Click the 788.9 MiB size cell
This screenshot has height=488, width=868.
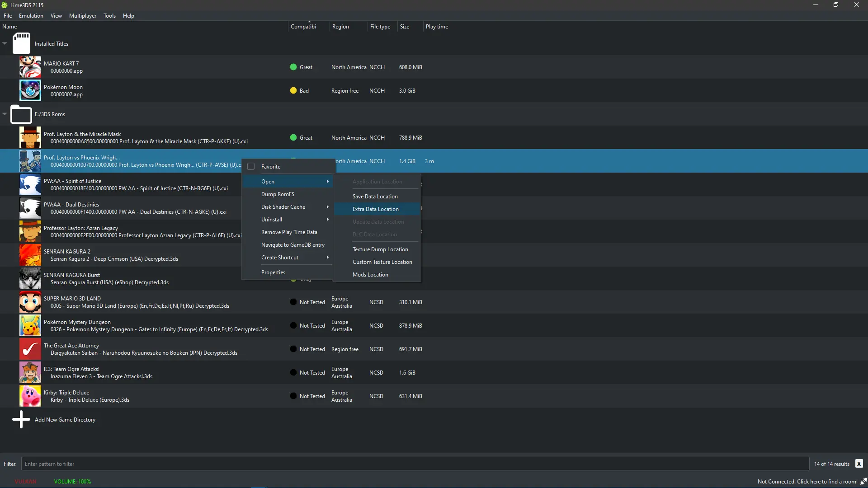[x=410, y=137]
